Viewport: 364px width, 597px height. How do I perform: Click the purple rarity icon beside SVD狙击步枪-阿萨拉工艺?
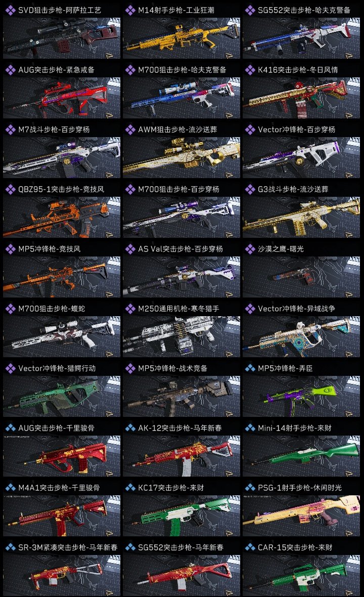pos(10,10)
